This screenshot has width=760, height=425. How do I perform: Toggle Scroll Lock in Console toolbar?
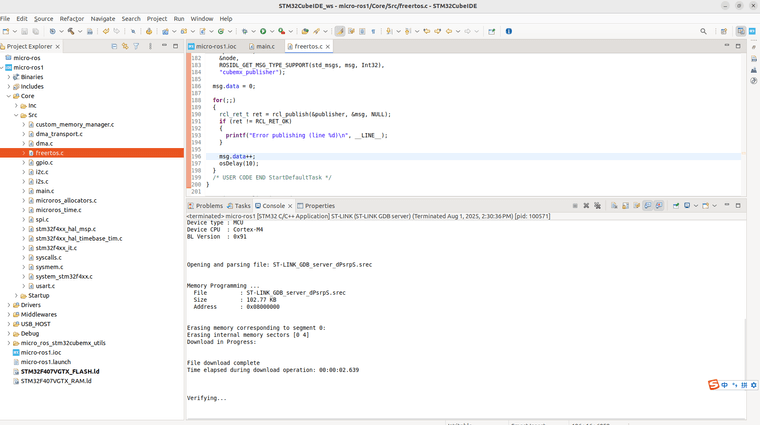(625, 206)
